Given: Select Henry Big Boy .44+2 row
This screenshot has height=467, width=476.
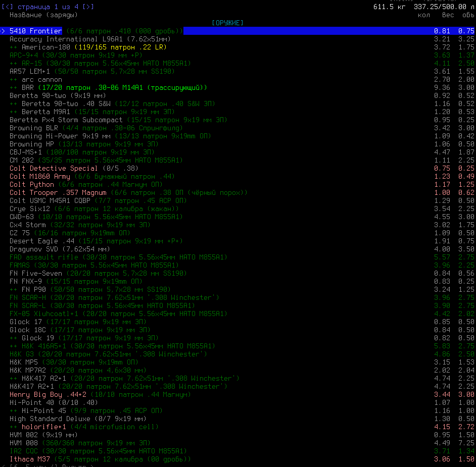Looking at the screenshot, I should tap(238, 395).
